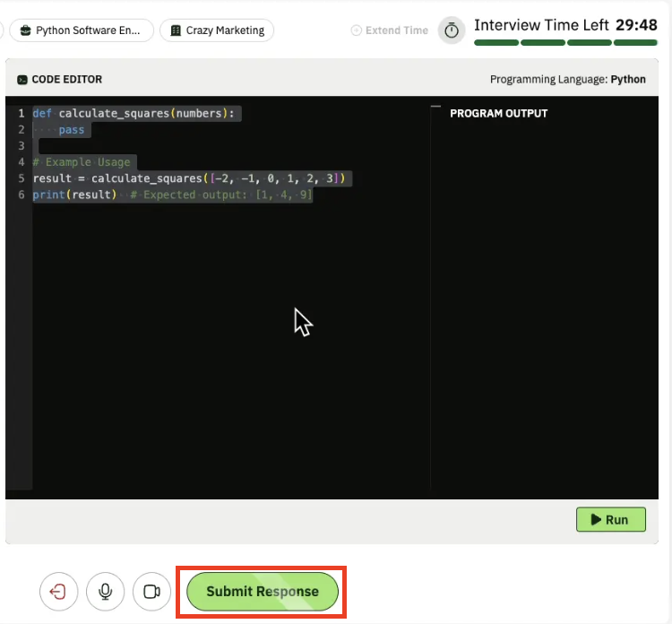Click the building icon beside Crazy Marketing

(176, 30)
